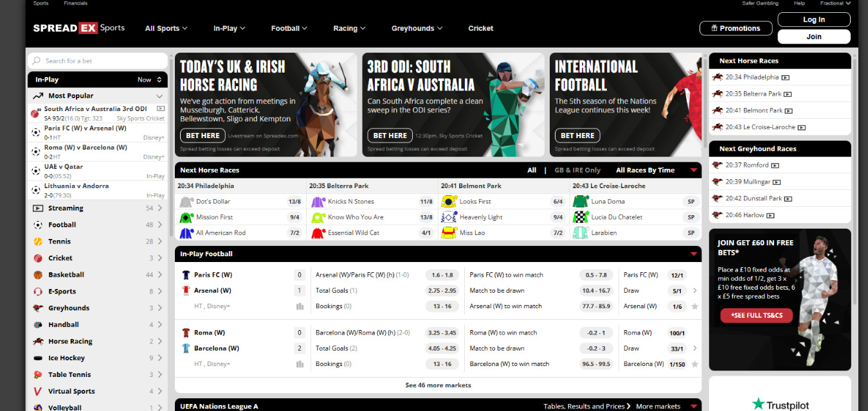Open the Help link
This screenshot has height=411, width=868.
(799, 3)
